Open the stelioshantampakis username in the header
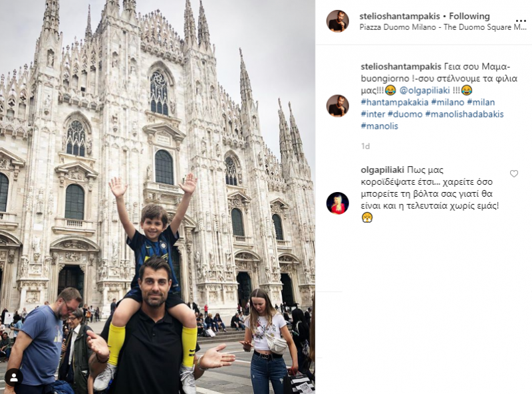Screen dimensions: 532x394 click(x=400, y=16)
